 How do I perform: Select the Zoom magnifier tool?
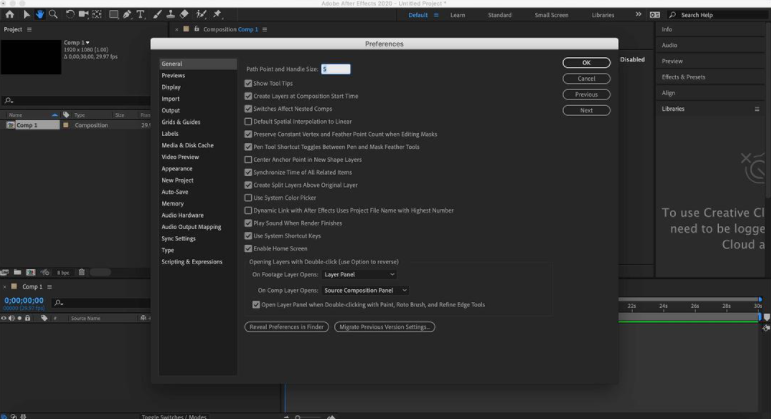(53, 14)
